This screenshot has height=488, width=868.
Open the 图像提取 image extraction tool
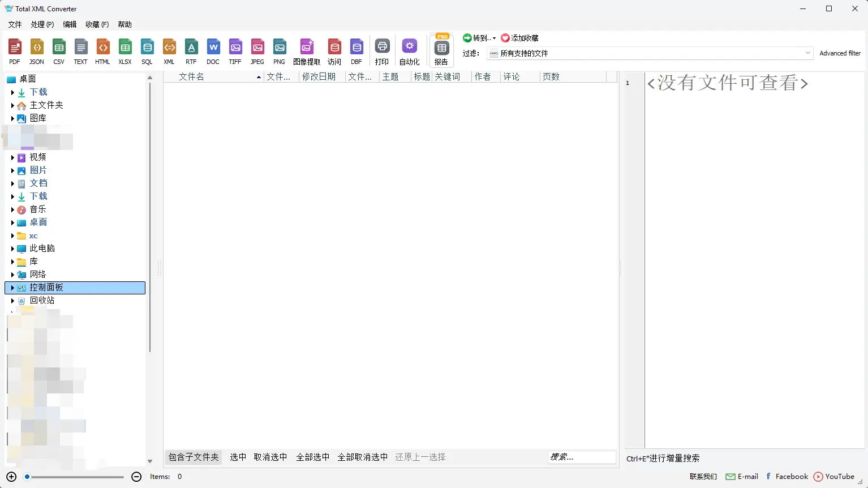307,52
